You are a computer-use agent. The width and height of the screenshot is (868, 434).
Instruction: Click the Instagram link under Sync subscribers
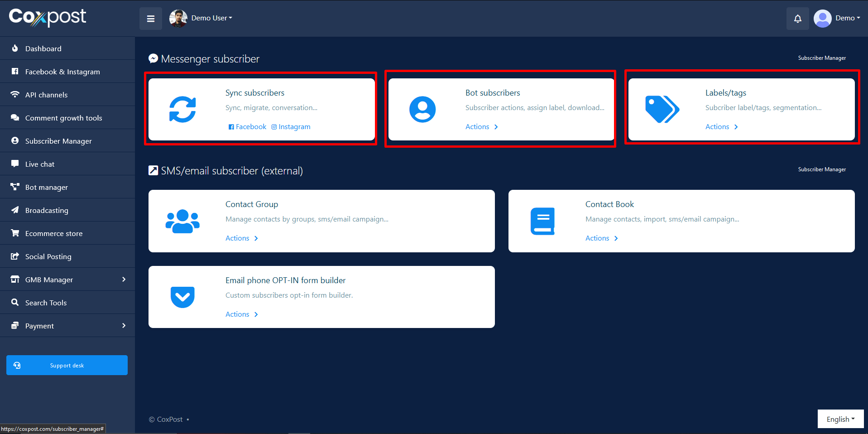click(x=291, y=127)
